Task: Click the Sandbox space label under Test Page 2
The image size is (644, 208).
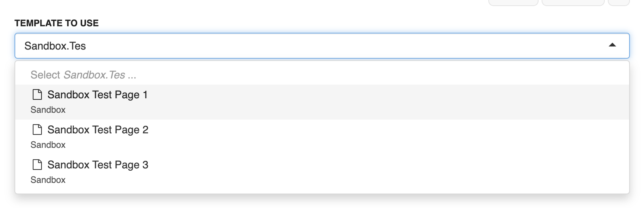Action: click(48, 145)
